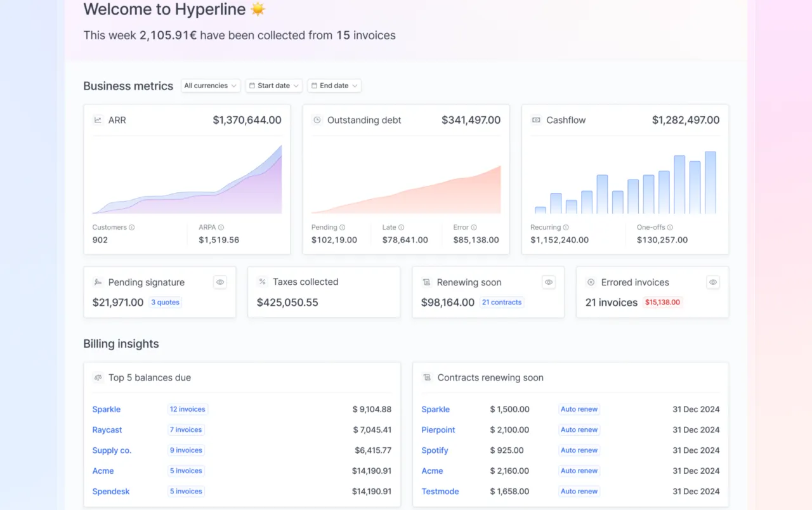The height and width of the screenshot is (510, 812).
Task: Toggle eye icon on Errored invoices card
Action: pos(713,282)
